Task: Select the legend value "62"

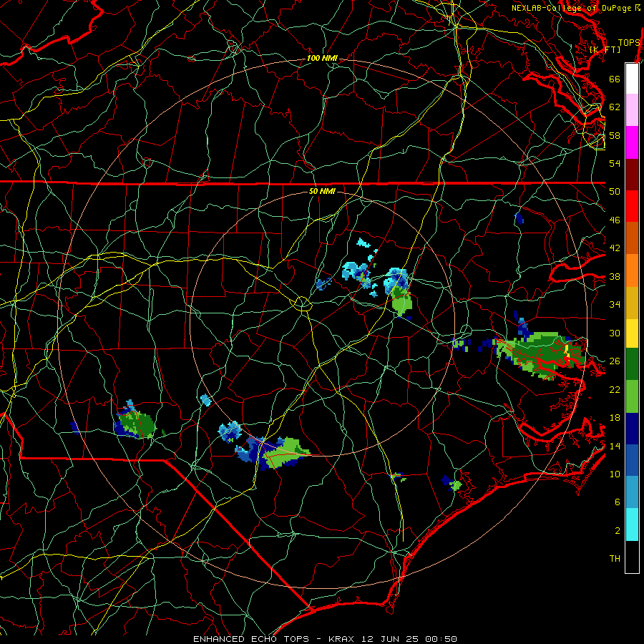Action: [x=615, y=107]
